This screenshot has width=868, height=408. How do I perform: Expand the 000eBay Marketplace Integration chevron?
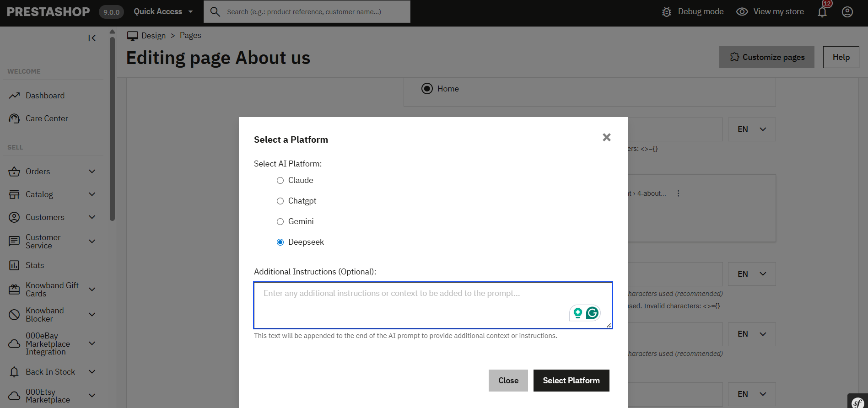(92, 344)
